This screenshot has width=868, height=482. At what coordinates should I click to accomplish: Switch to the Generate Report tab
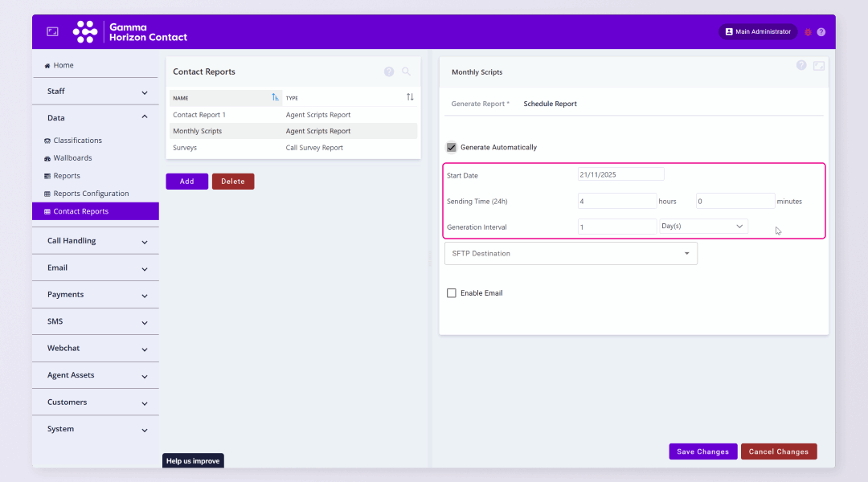pyautogui.click(x=480, y=104)
